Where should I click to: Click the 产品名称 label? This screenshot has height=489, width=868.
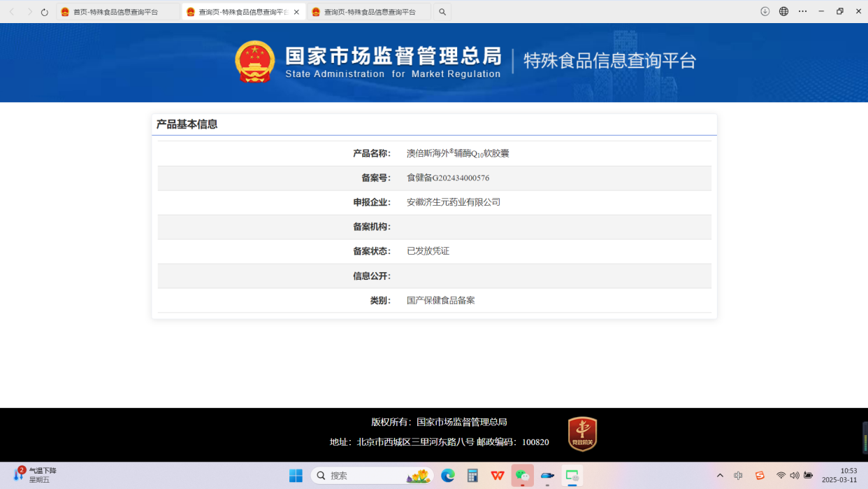coord(371,153)
